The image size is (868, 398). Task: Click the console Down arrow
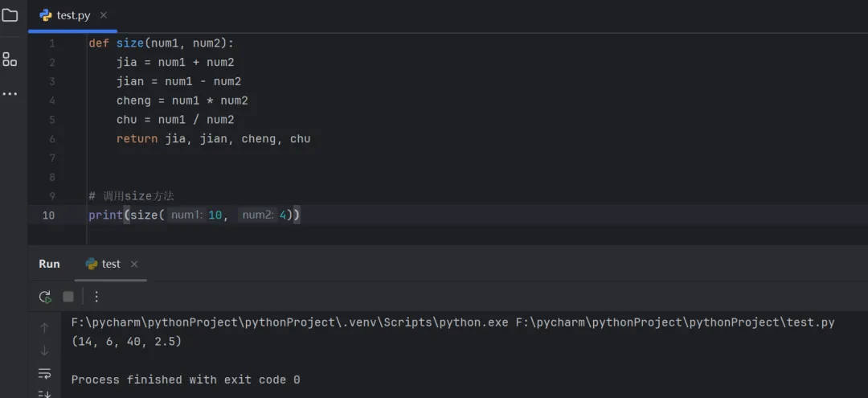point(45,350)
